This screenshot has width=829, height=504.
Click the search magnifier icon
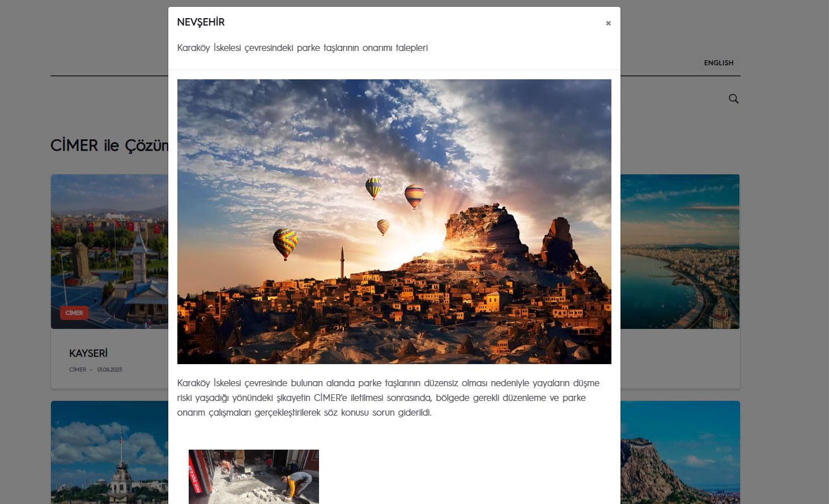pyautogui.click(x=733, y=99)
